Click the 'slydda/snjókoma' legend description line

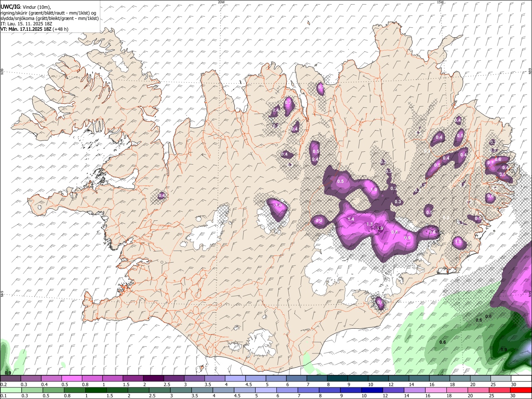click(x=49, y=18)
